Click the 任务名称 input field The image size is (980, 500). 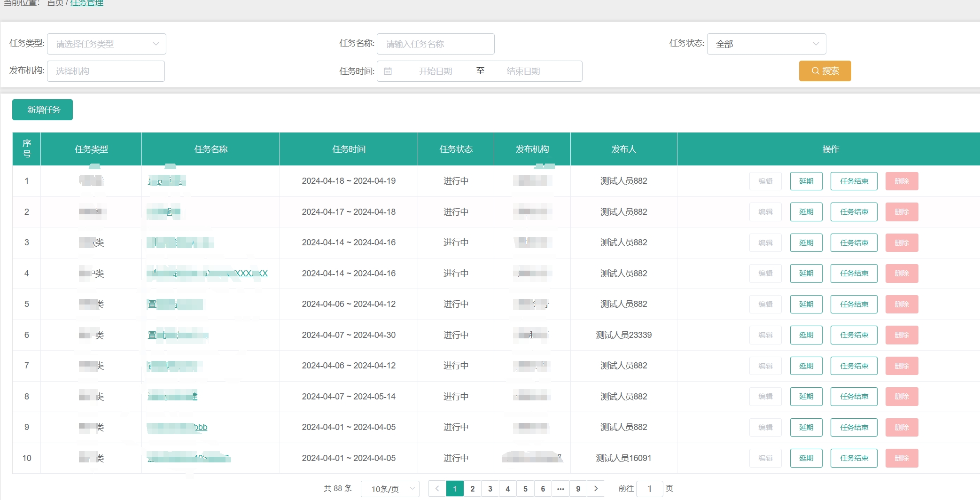tap(436, 44)
